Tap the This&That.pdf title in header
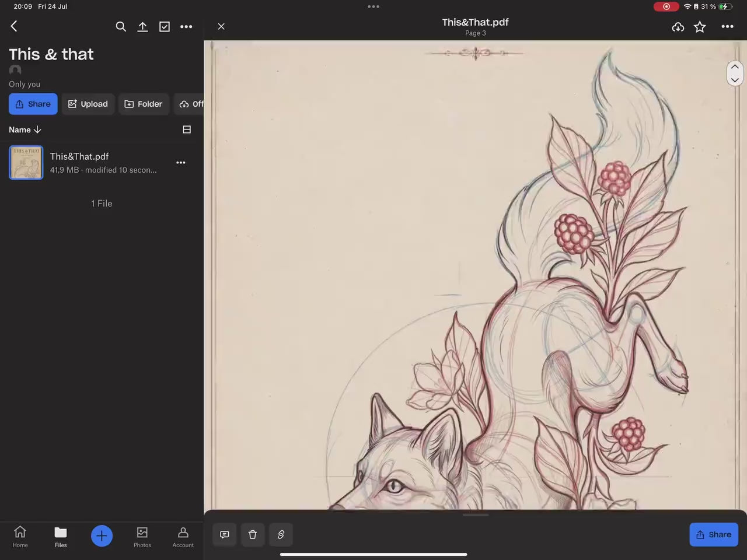Image resolution: width=747 pixels, height=560 pixels. 475,22
